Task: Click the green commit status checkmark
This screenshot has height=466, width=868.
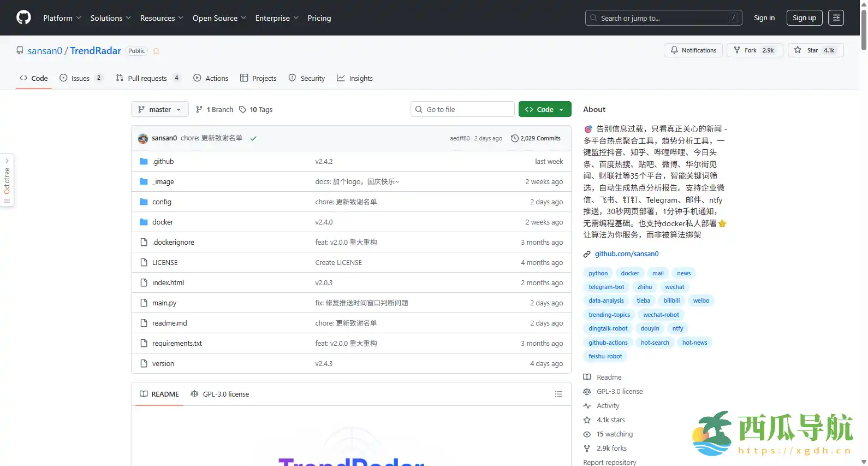Action: pos(253,139)
